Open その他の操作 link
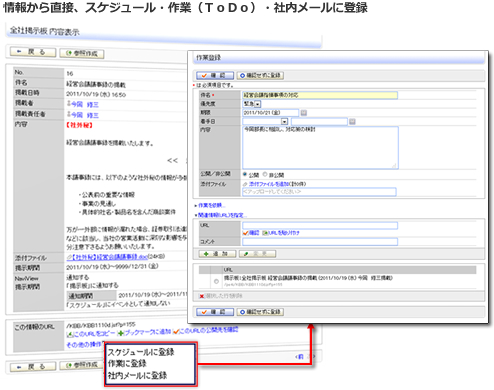494x390 pixels. click(x=84, y=345)
